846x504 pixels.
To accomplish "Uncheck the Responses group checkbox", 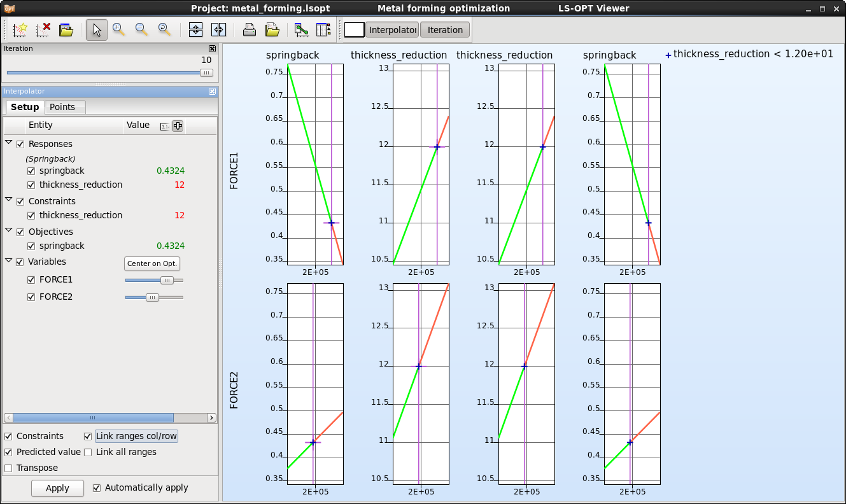I will point(20,144).
